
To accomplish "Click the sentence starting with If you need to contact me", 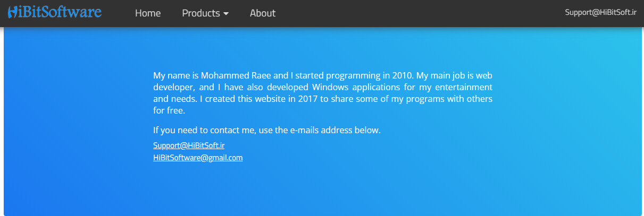I will pyautogui.click(x=267, y=130).
